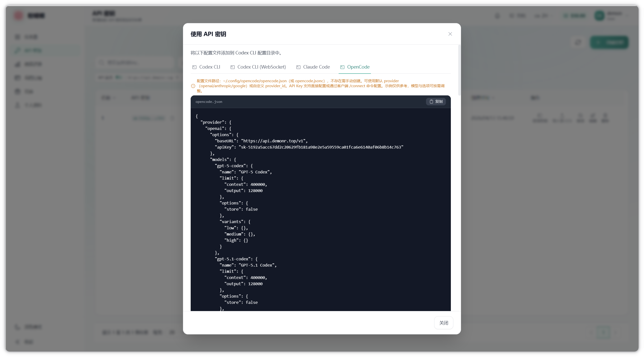The image size is (644, 357).
Task: Click the 使用 API 密钥 dialog title
Action: point(208,34)
